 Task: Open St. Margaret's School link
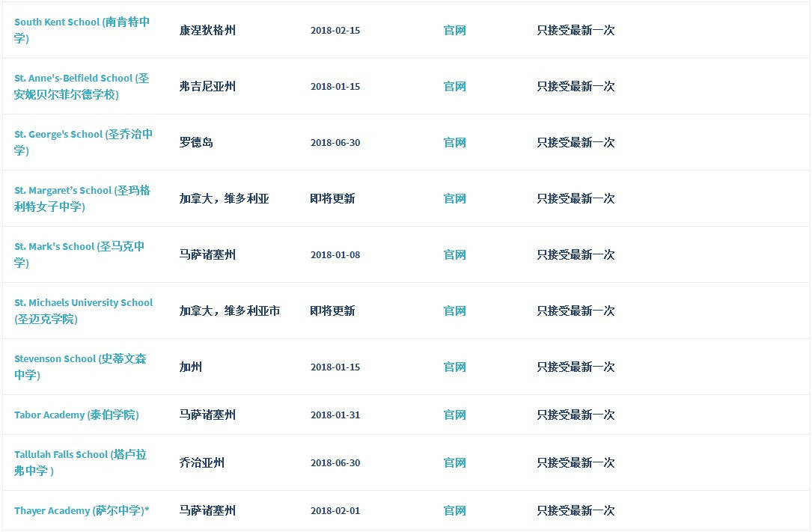(82, 199)
